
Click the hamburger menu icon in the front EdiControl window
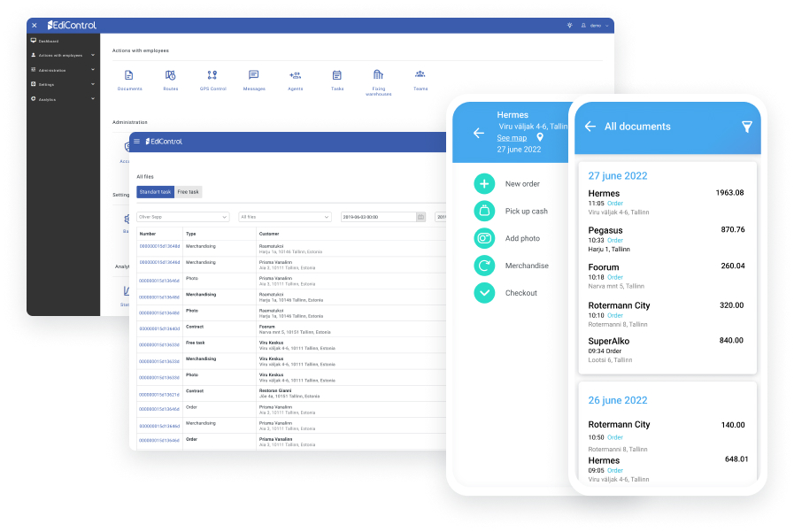tap(136, 142)
